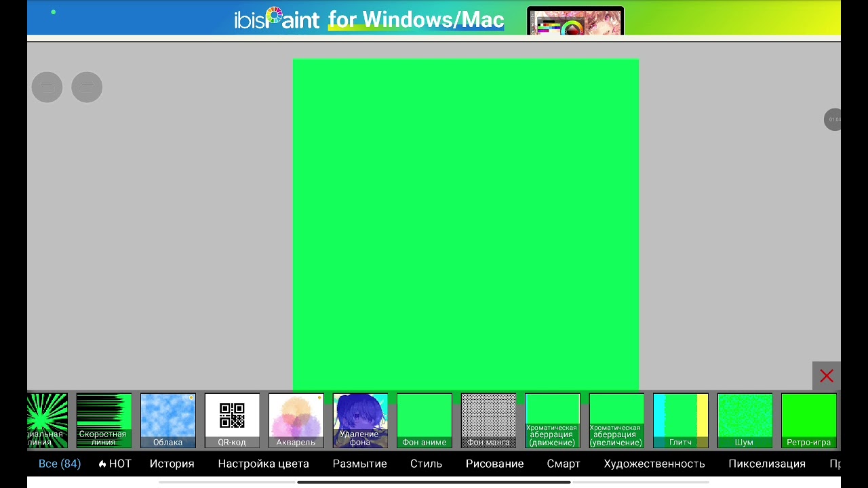Select the Фон манга filter
Image resolution: width=868 pixels, height=488 pixels.
pyautogui.click(x=488, y=421)
